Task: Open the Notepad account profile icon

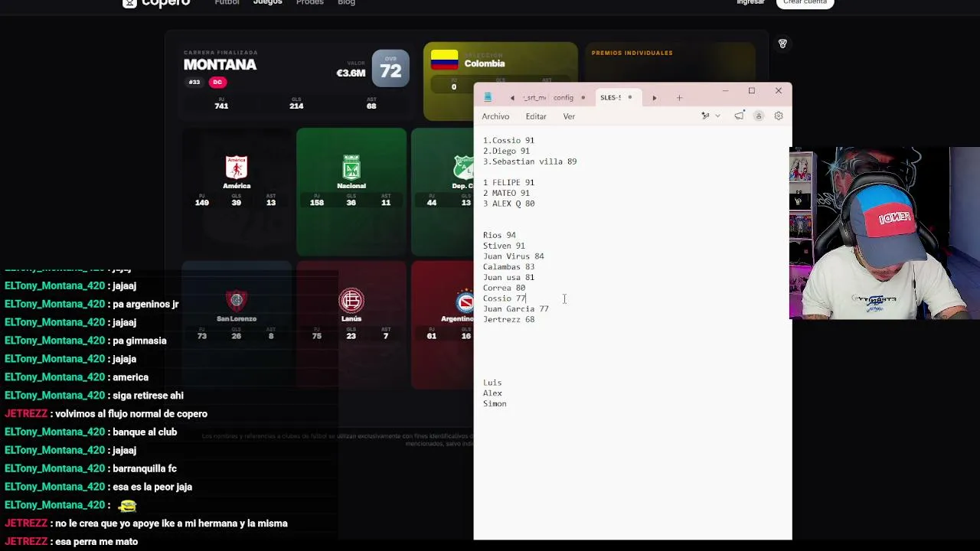Action: pyautogui.click(x=759, y=116)
